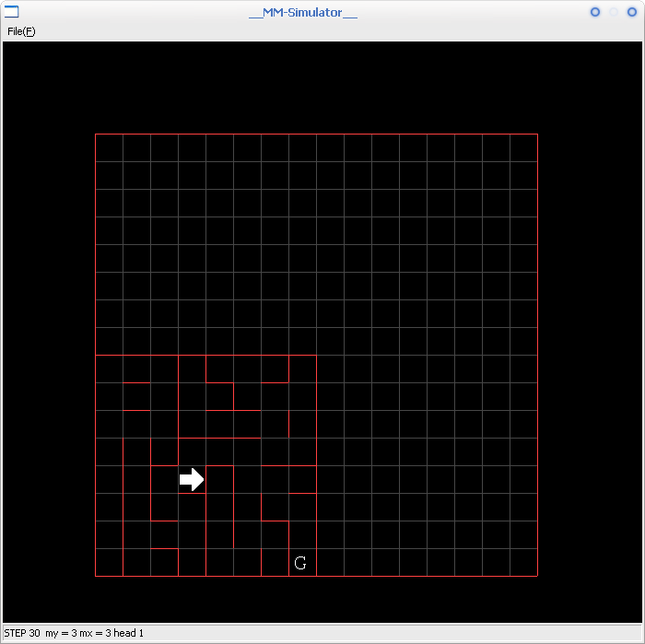
Task: Click the status bar text STEP 30
Action: click(22, 633)
